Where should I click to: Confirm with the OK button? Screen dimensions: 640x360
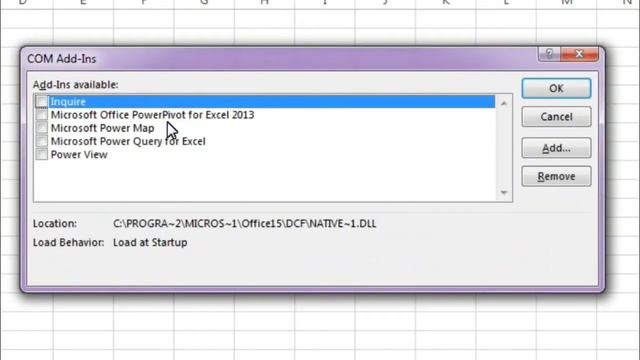(x=556, y=88)
